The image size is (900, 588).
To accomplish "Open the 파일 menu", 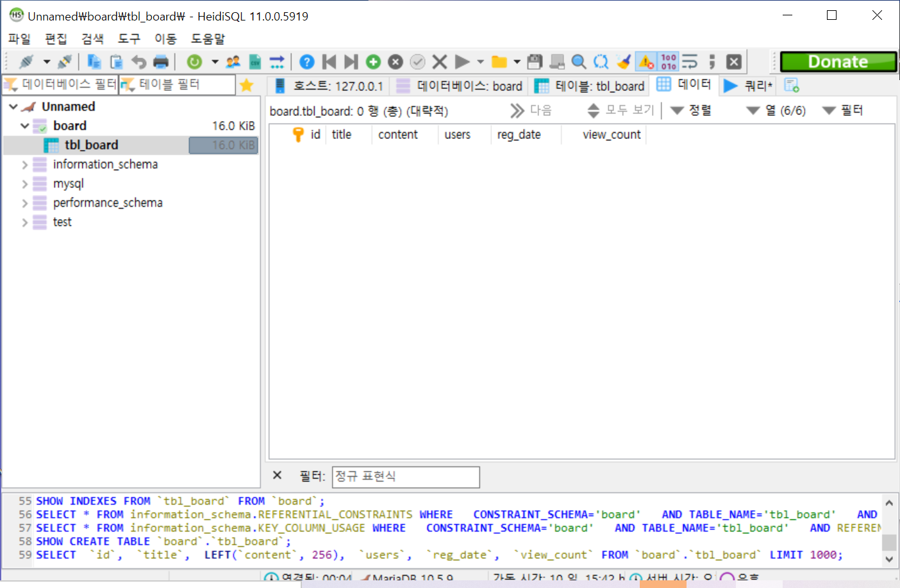I will 19,38.
